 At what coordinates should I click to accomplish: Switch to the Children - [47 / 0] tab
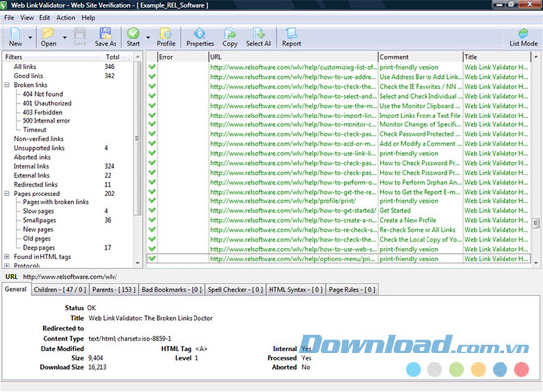(x=59, y=290)
